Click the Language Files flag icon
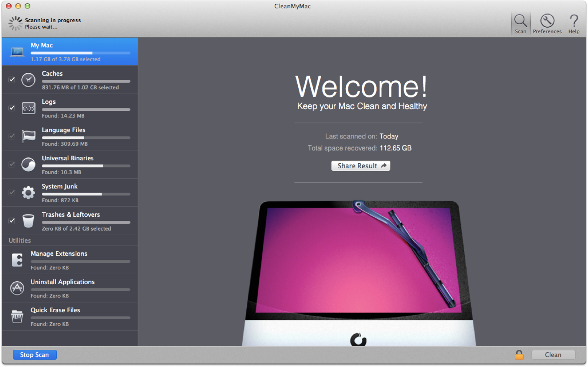Viewport: 588px width, 367px height. [x=28, y=136]
